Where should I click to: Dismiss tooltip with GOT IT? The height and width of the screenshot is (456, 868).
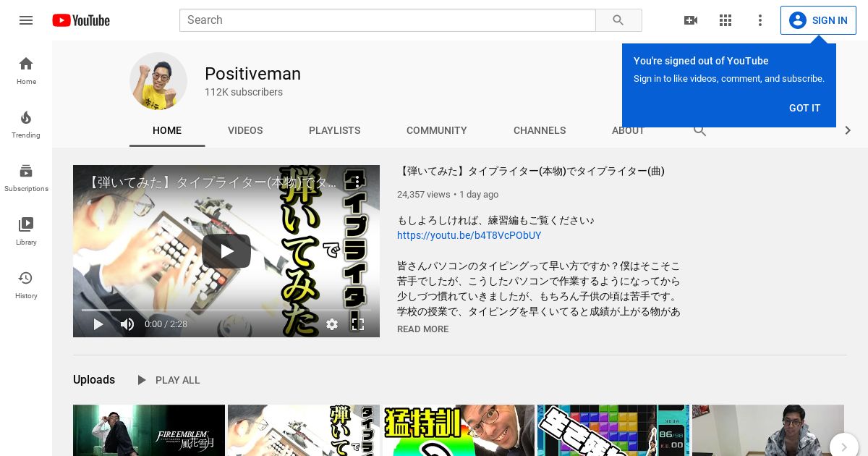(x=804, y=108)
